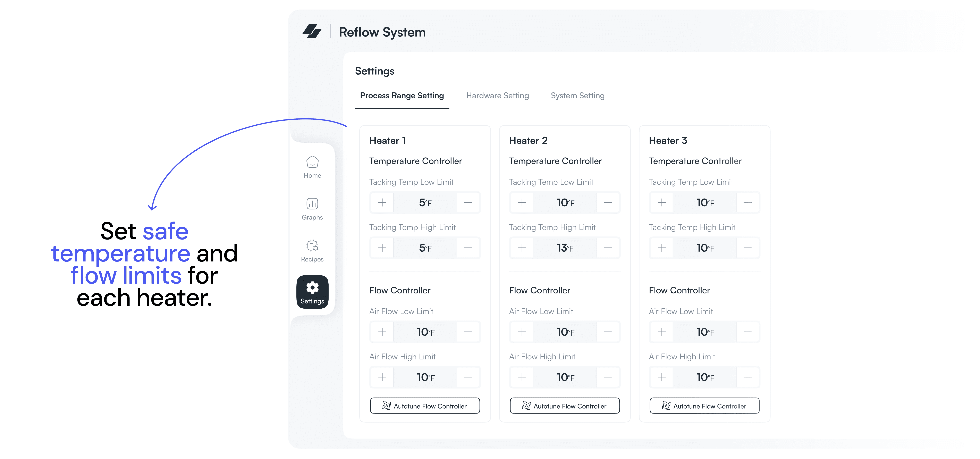Increase Heater 2 Tacking Temp High Limit
980x459 pixels.
point(522,248)
